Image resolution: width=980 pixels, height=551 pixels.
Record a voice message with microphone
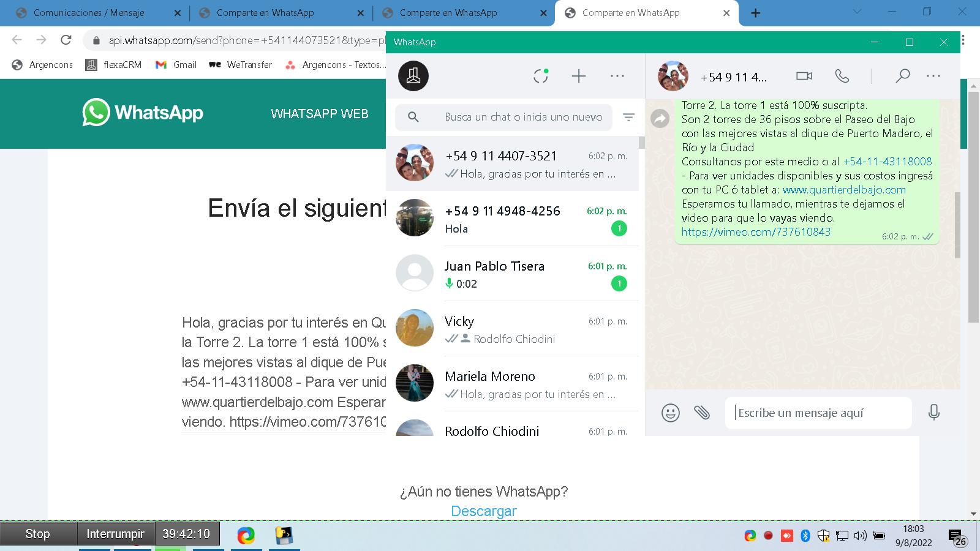click(x=933, y=413)
